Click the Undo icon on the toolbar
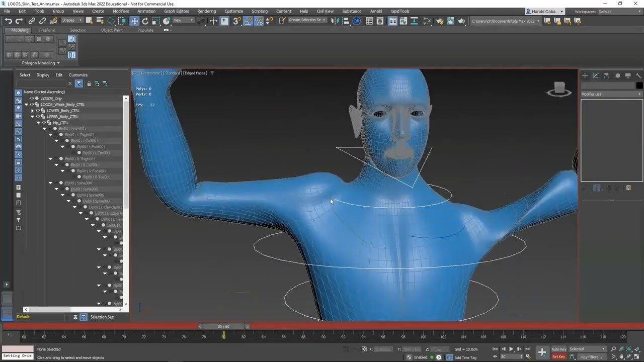The width and height of the screenshot is (644, 362). click(9, 21)
